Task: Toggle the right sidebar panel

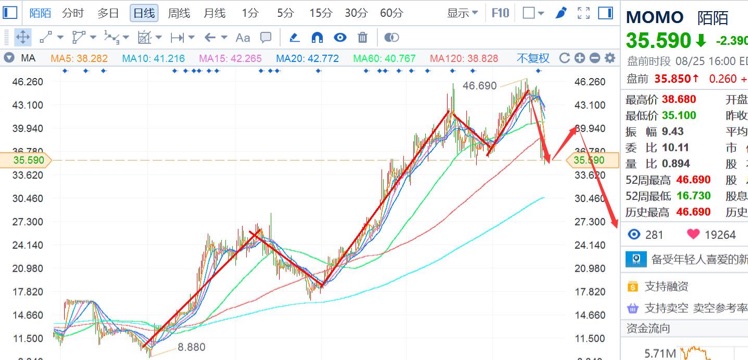Action: 605,13
